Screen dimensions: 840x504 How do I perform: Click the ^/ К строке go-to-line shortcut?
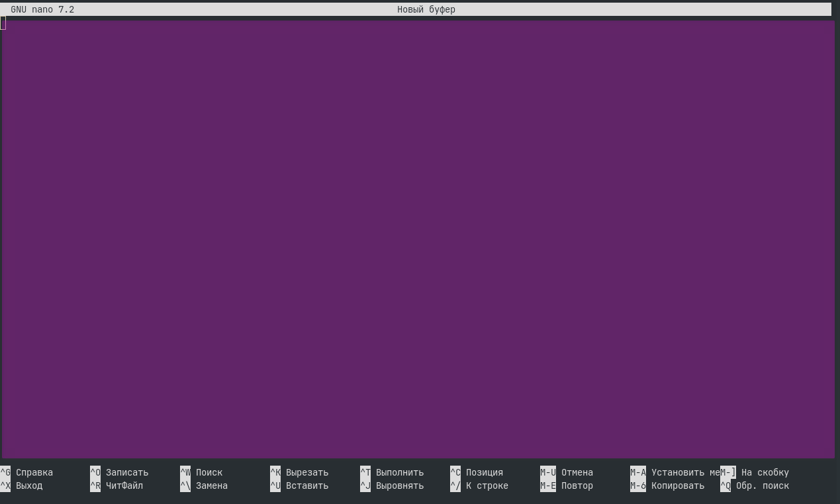point(479,485)
